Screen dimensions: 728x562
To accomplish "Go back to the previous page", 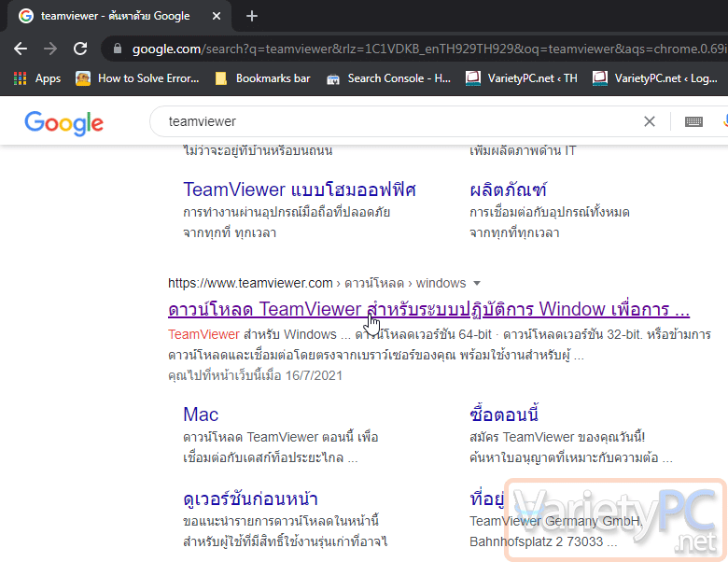I will (x=21, y=49).
